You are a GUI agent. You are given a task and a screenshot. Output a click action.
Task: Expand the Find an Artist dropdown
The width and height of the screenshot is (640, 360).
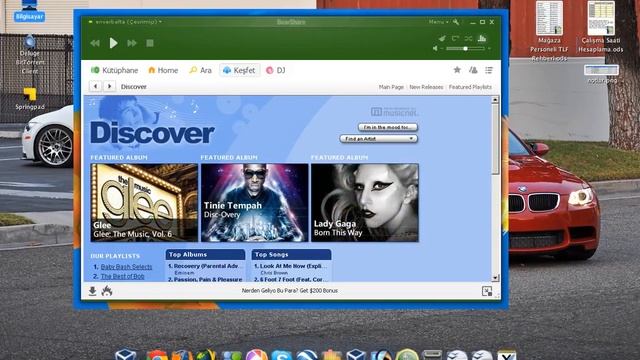(379, 139)
